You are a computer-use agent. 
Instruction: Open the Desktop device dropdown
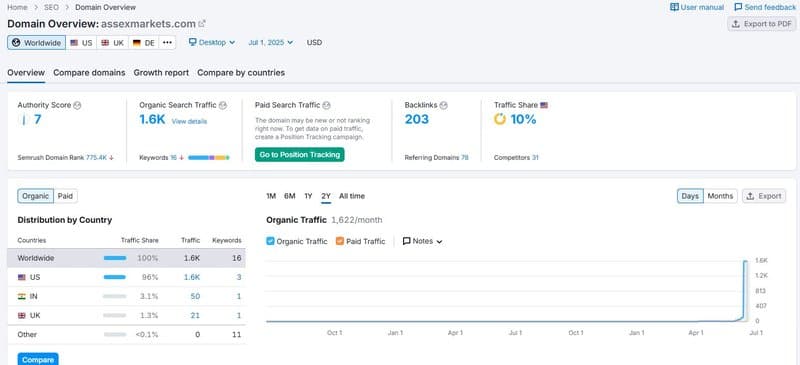tap(212, 42)
